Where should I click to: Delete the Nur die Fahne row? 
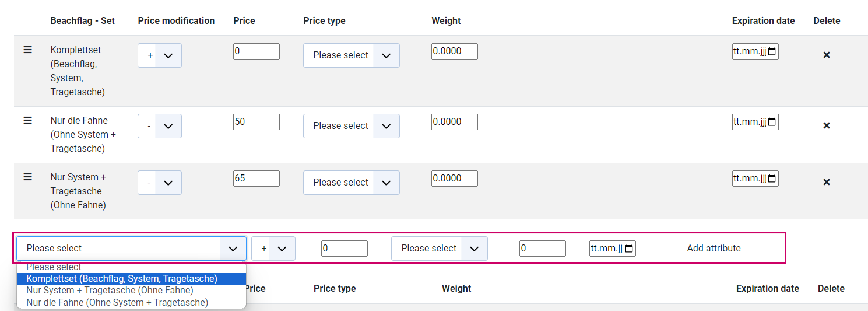pos(826,125)
